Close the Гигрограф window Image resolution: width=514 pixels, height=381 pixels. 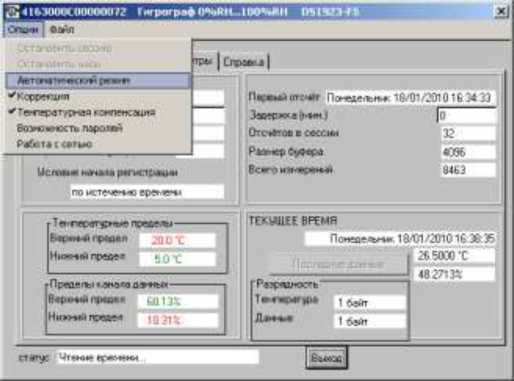(x=501, y=12)
